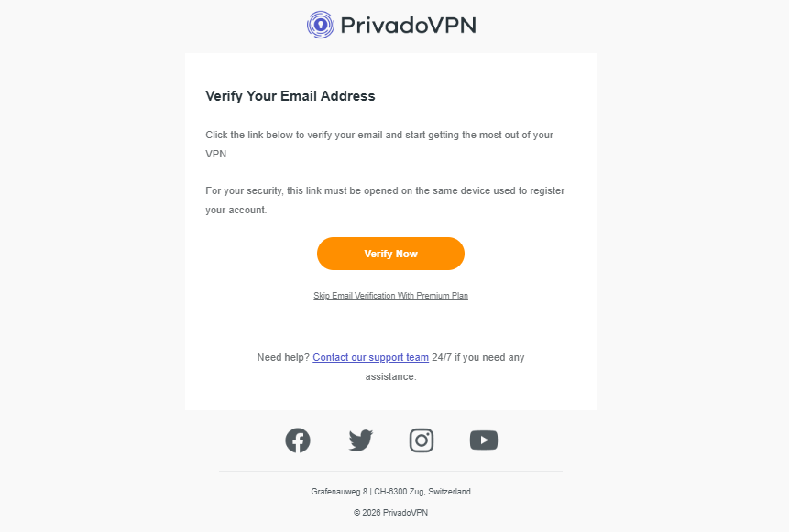Click the 'your account.' trailing text line

coord(236,210)
